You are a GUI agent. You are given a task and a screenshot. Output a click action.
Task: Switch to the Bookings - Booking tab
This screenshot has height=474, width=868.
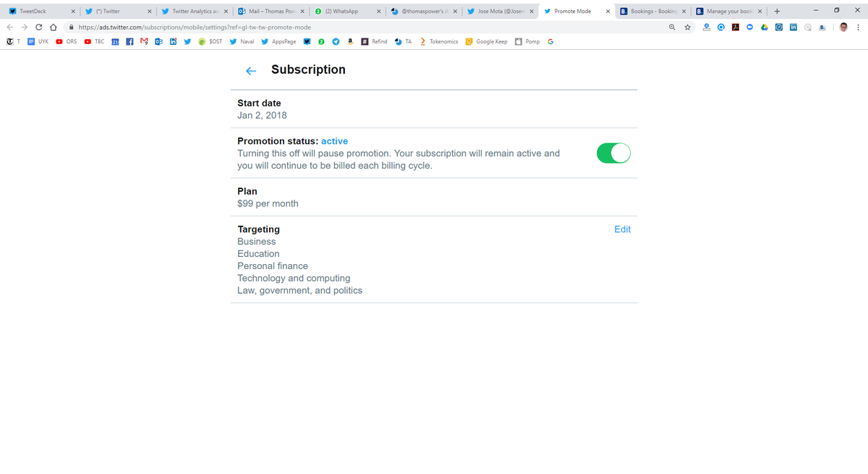pos(653,11)
